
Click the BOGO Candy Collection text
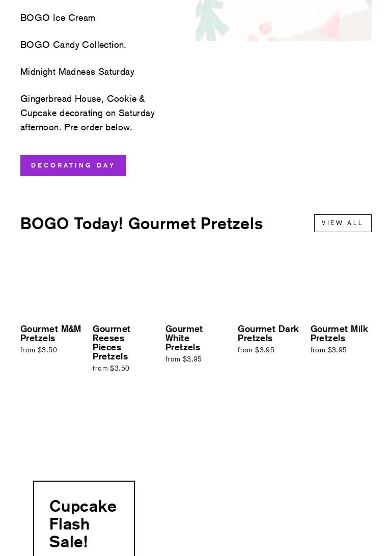[73, 45]
